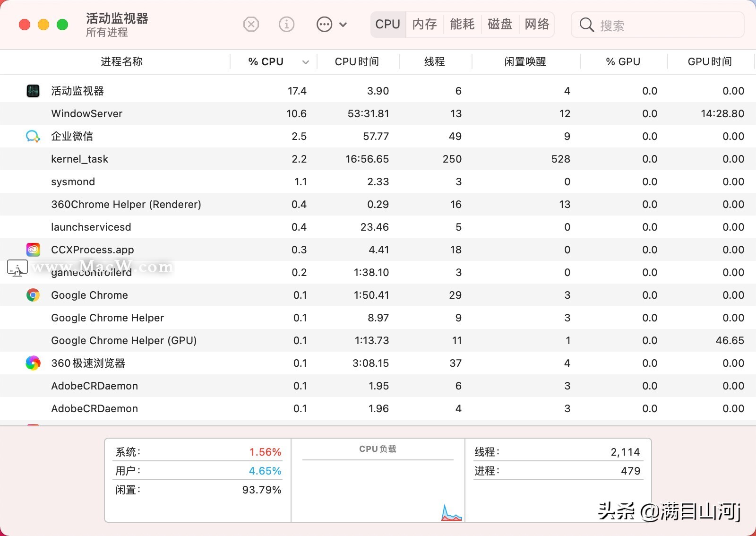Open process info with the (i) icon

(x=286, y=24)
